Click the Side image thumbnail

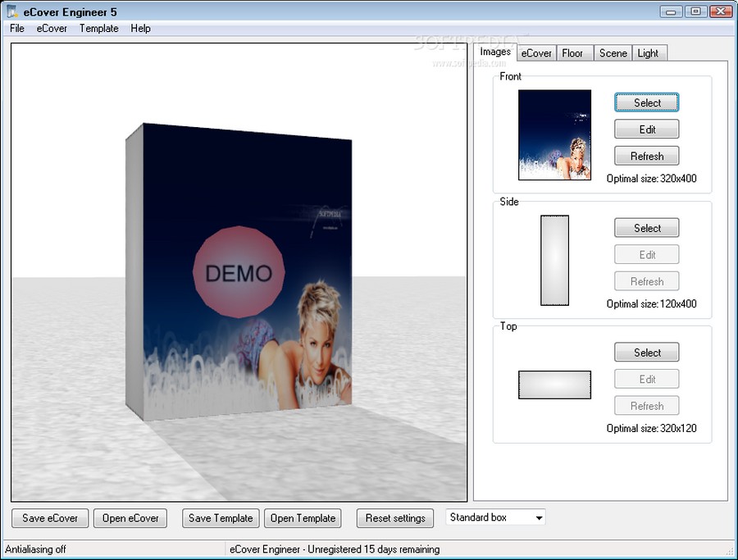pos(554,261)
